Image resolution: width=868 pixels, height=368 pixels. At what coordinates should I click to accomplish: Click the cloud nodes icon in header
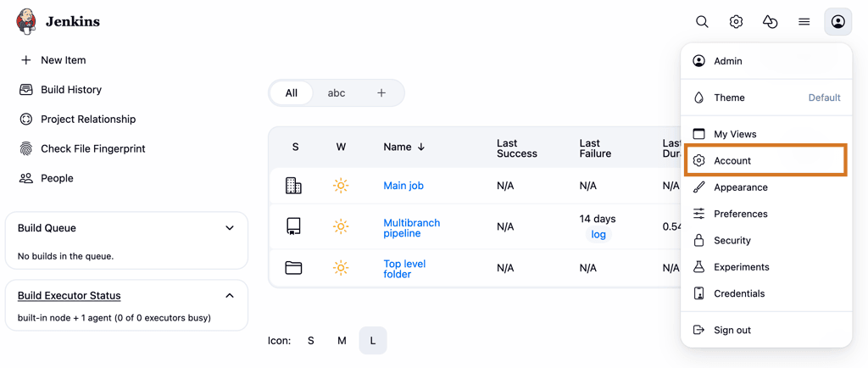point(770,22)
